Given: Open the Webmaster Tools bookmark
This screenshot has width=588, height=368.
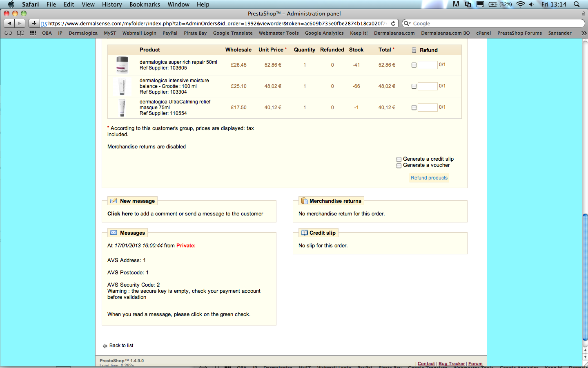Looking at the screenshot, I should (278, 33).
